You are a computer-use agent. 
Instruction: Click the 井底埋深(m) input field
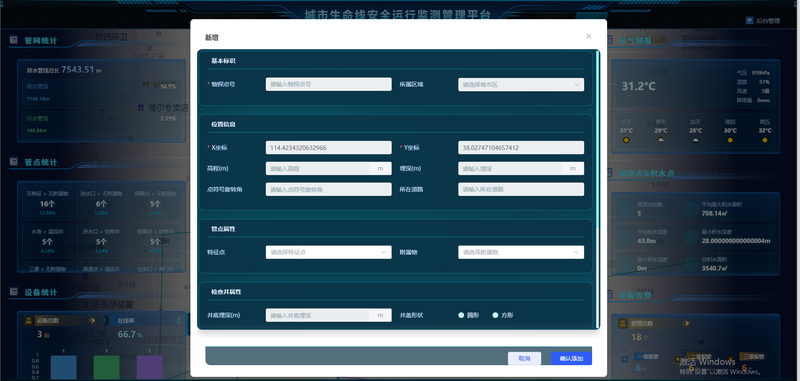click(x=329, y=315)
